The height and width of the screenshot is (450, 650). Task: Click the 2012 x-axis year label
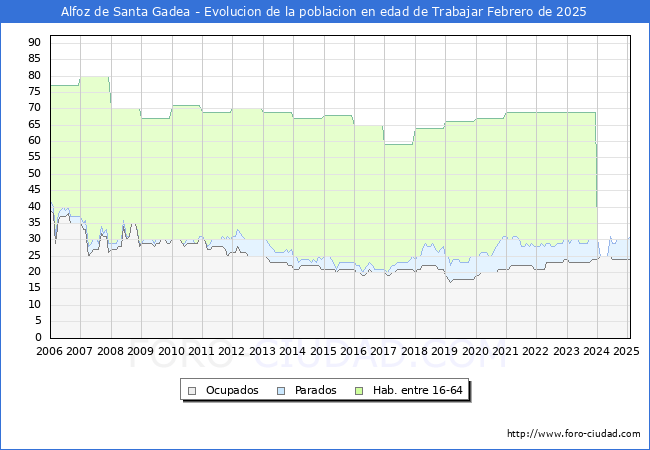[x=232, y=351]
